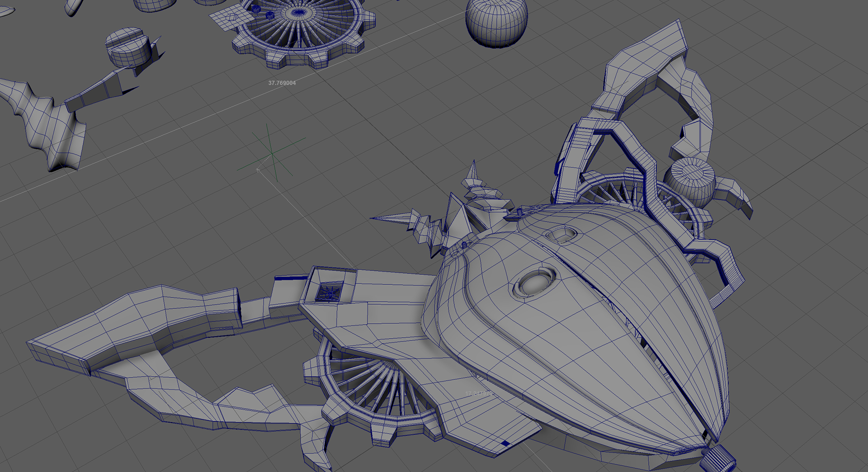Select the faint measurement label 17.247979

480,394
